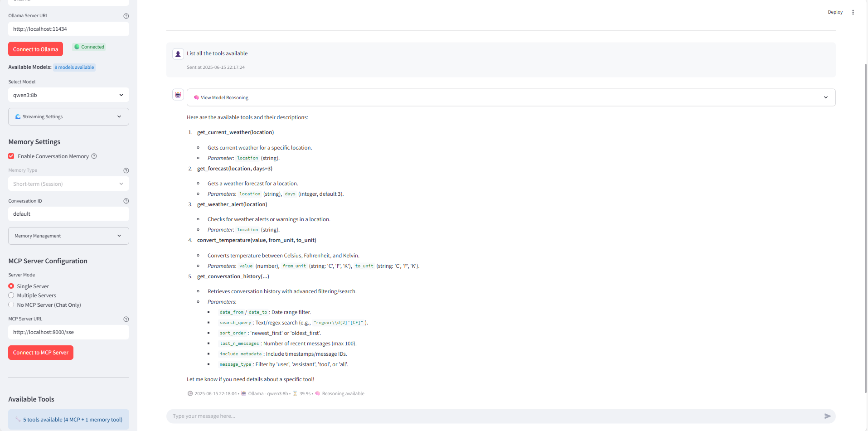Click the help icon beside Memory Type
Image resolution: width=868 pixels, height=431 pixels.
click(126, 171)
